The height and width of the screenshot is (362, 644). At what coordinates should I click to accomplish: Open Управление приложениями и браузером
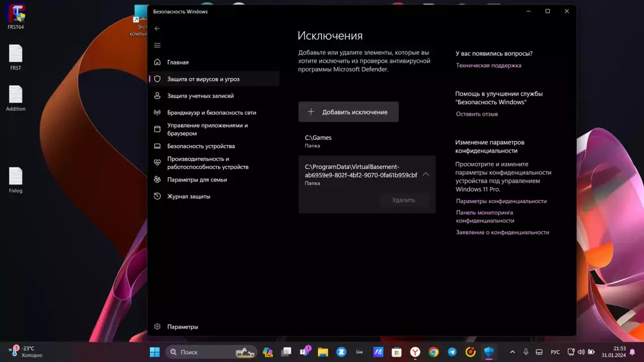point(214,130)
